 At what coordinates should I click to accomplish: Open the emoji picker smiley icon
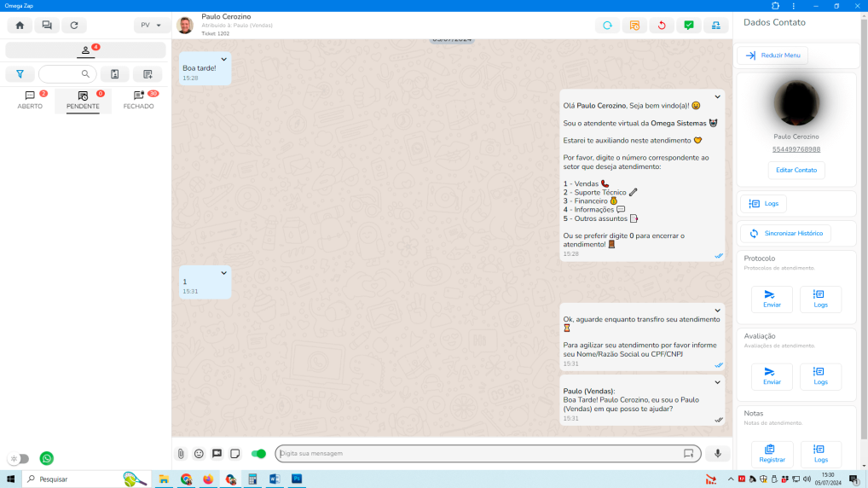199,454
